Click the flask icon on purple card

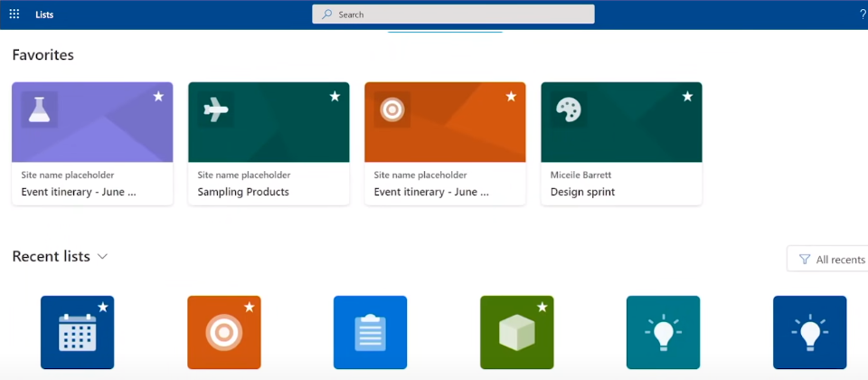pos(39,109)
